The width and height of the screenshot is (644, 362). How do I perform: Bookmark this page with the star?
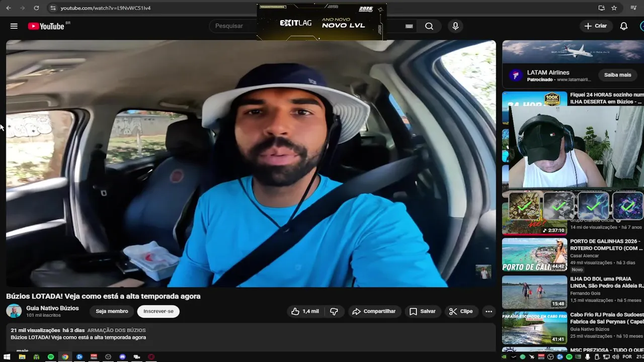pyautogui.click(x=614, y=8)
